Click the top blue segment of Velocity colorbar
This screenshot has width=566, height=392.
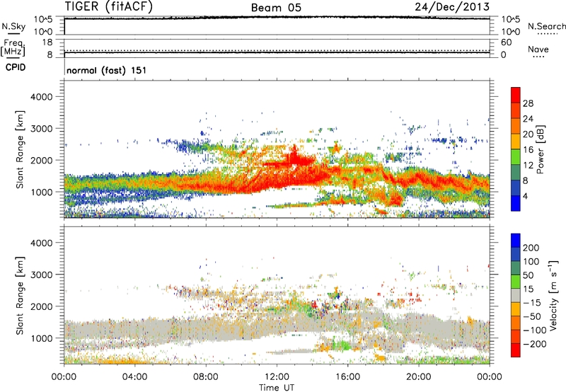point(516,241)
